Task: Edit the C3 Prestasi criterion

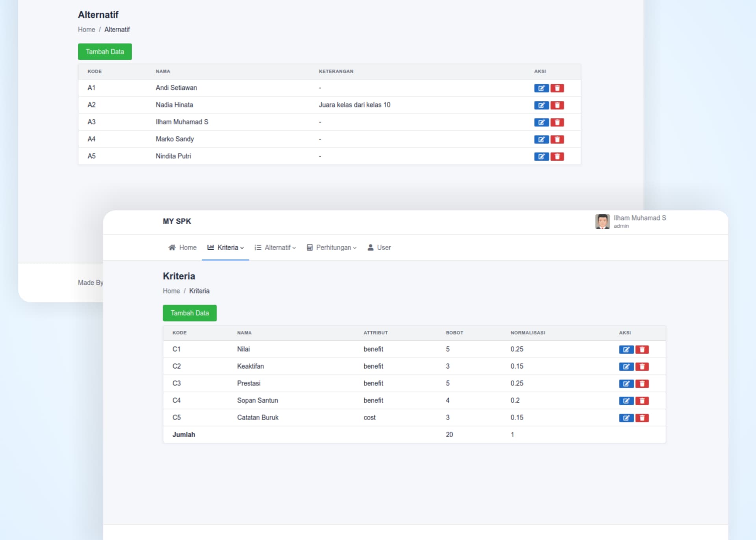Action: [626, 384]
